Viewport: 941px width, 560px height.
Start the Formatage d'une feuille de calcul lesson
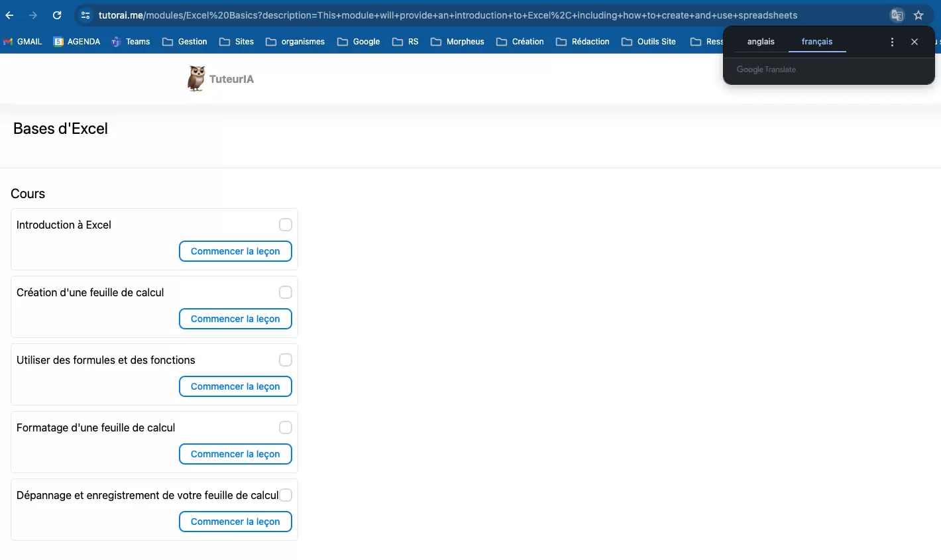235,454
